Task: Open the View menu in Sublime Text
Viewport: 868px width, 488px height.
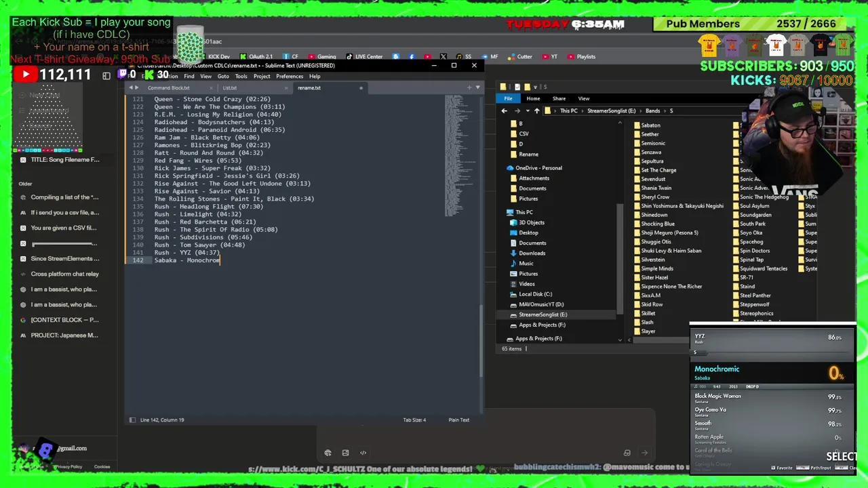Action: click(205, 76)
